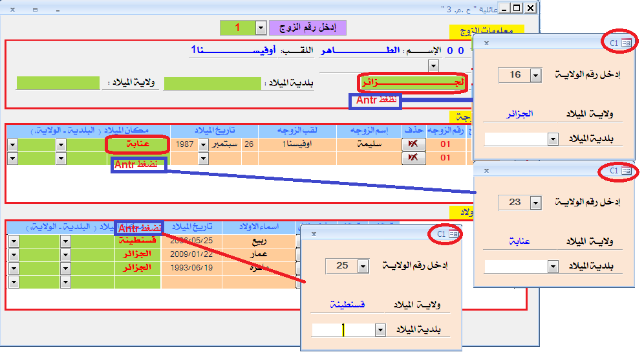This screenshot has height=363, width=644.
Task: Expand the wilaya number dropdown showing 25
Action: click(363, 266)
